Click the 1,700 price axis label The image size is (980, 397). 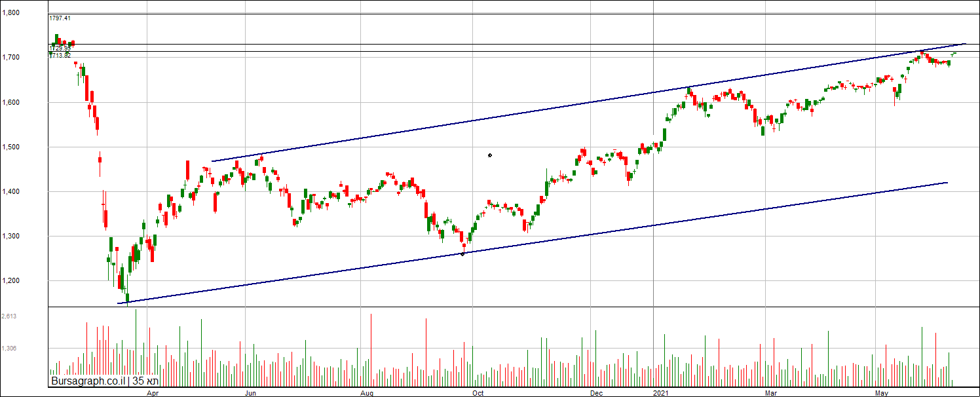10,58
